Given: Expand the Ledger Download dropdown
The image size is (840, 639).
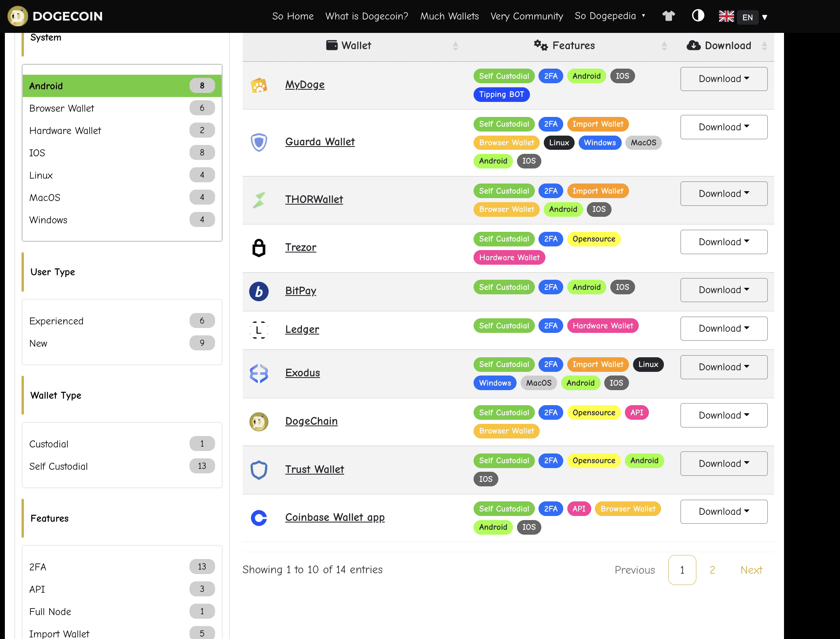Looking at the screenshot, I should click(x=724, y=328).
